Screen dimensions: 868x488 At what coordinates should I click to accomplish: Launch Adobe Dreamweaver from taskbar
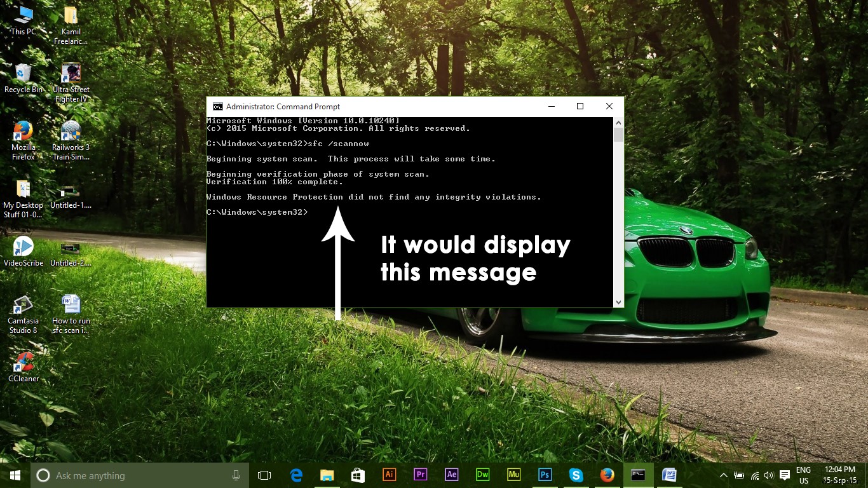pos(482,475)
